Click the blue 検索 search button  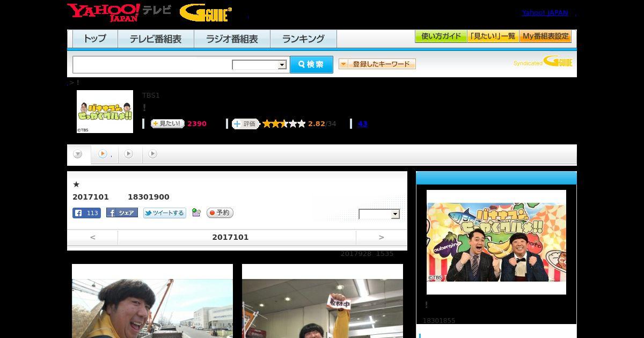click(311, 64)
